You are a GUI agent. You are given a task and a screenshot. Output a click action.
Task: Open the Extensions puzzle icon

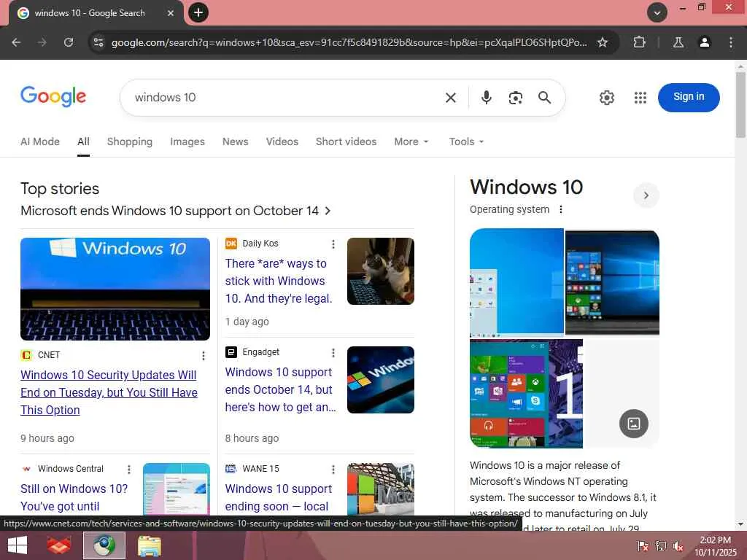[x=639, y=42]
